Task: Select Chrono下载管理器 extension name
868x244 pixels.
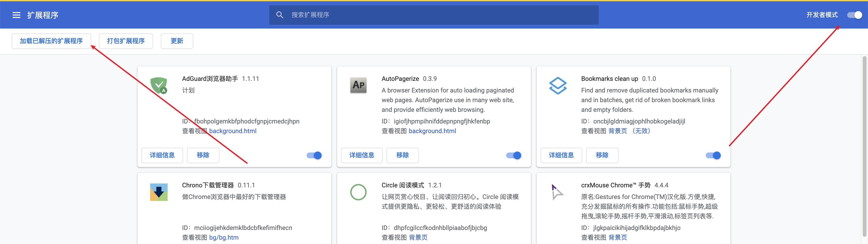Action: point(208,185)
